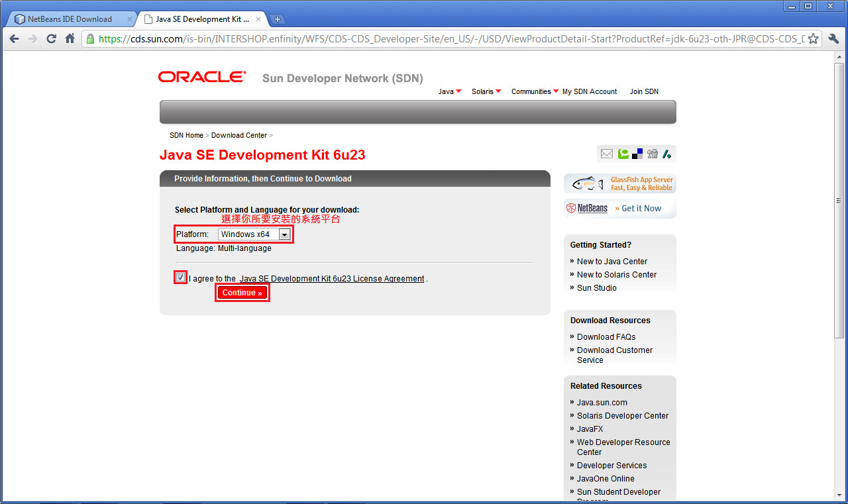Close the NetBeans IDE Download tab
The image size is (848, 504).
tap(130, 19)
